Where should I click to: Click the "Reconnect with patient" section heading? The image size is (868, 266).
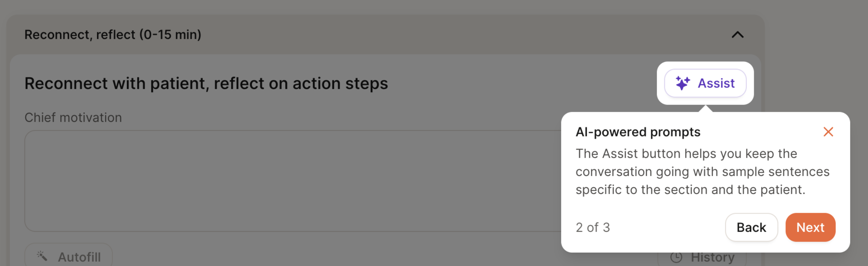[206, 84]
